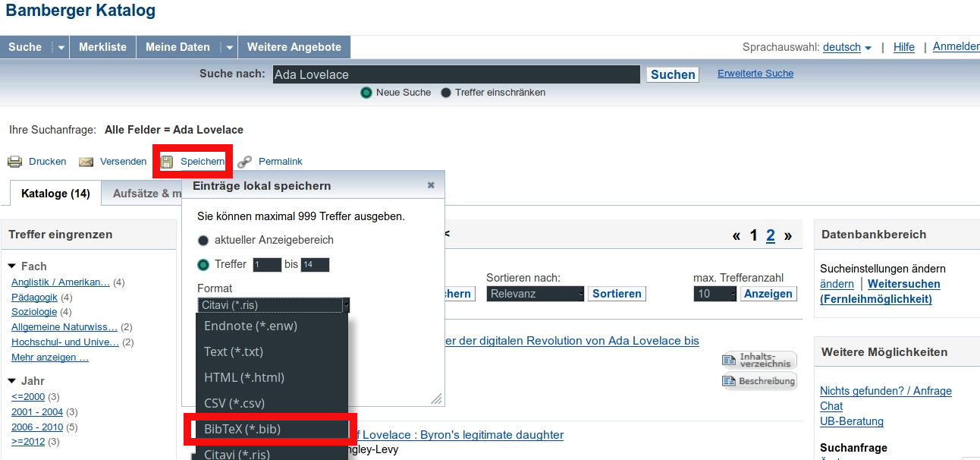Screen dimensions: 980x460
Task: Select Treffer einschränken radio button
Action: tap(446, 93)
